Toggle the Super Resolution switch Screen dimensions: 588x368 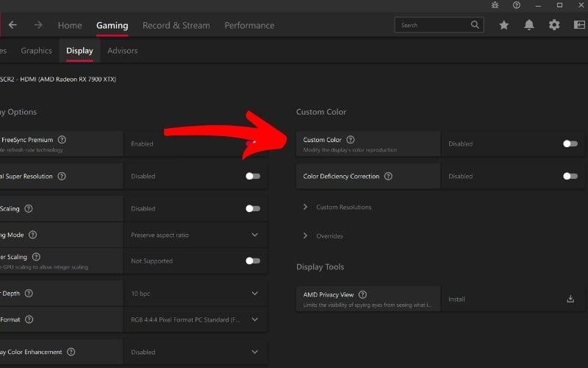coord(252,176)
